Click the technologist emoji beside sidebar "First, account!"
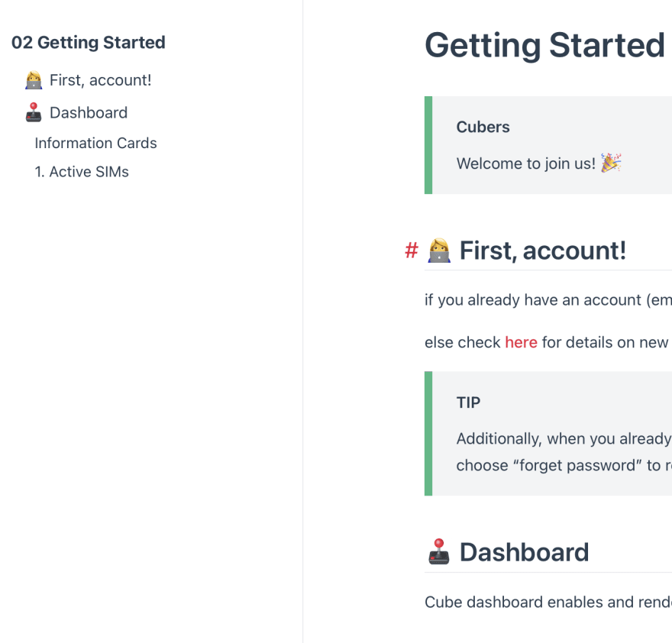The width and height of the screenshot is (672, 643). [x=34, y=79]
